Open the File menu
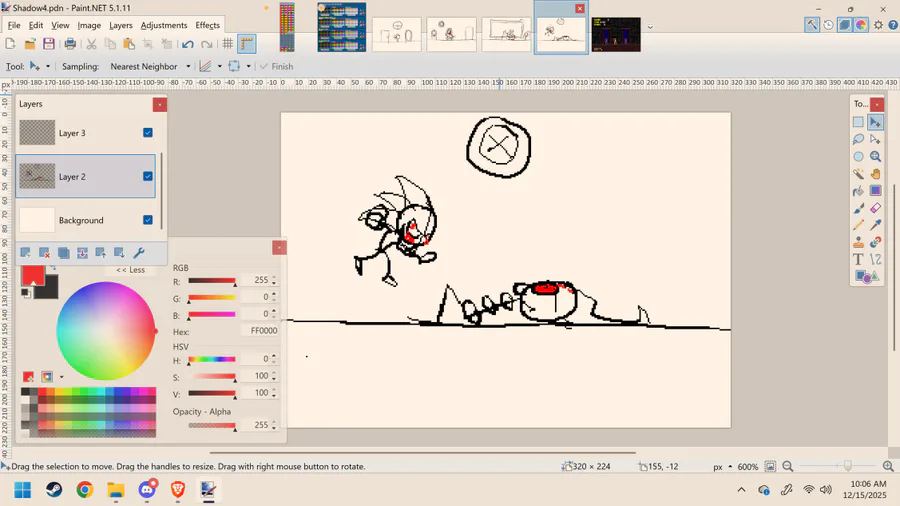 [14, 25]
